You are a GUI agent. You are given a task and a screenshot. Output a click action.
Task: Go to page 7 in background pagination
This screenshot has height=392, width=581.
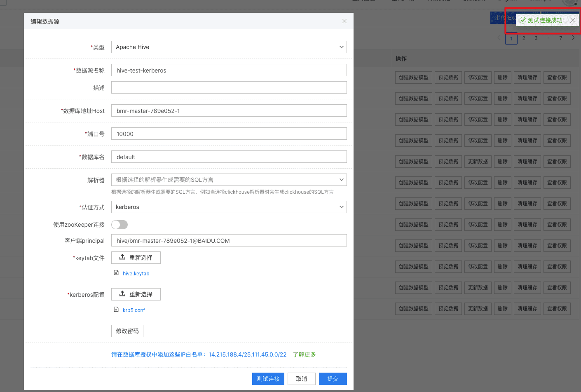pyautogui.click(x=561, y=38)
